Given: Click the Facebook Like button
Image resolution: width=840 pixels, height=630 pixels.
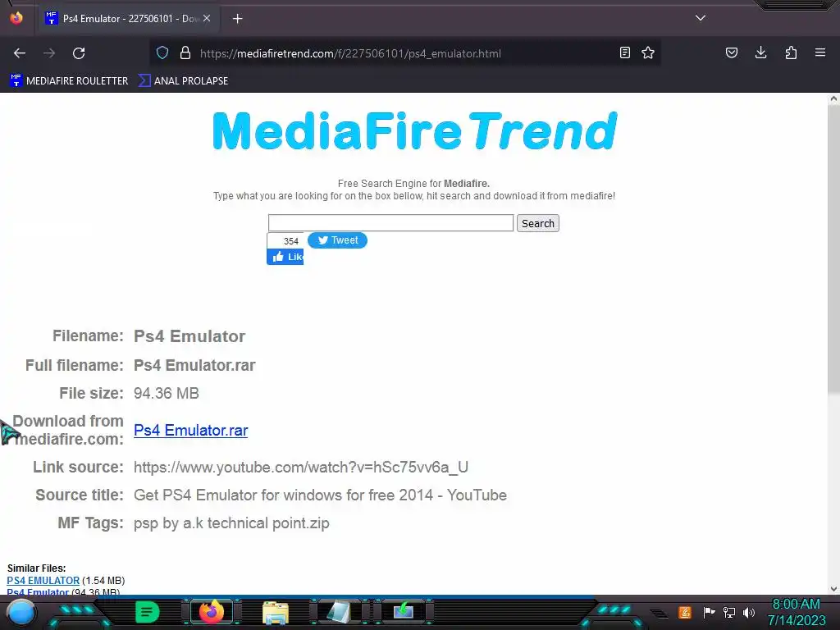Looking at the screenshot, I should pyautogui.click(x=285, y=257).
